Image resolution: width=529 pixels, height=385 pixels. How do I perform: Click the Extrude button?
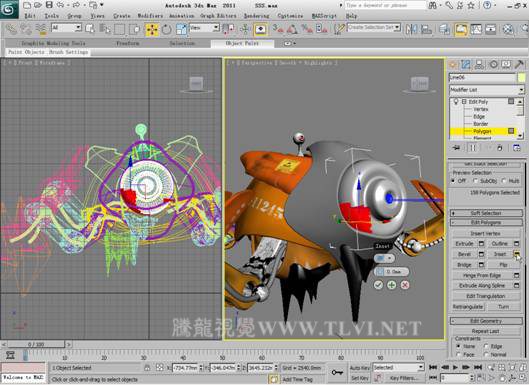(464, 244)
